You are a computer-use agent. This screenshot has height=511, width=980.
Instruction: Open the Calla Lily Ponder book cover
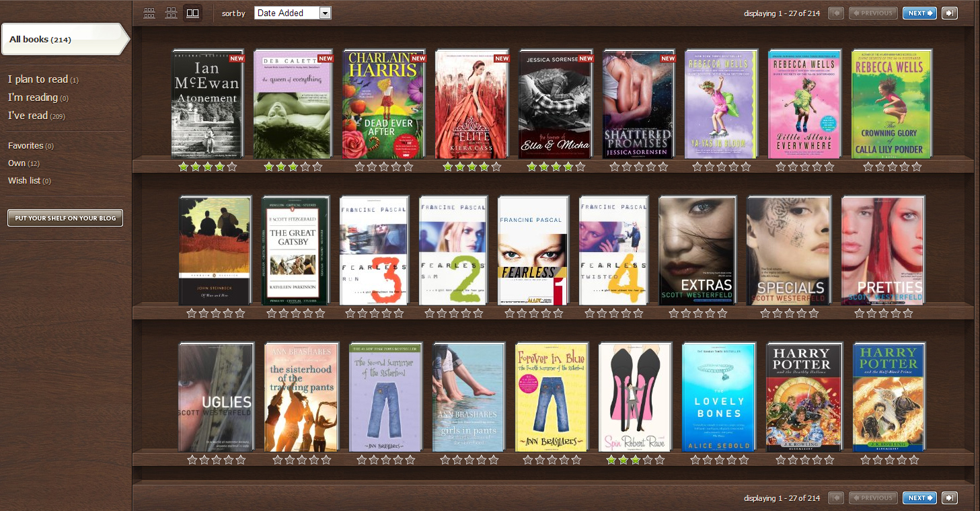[x=892, y=104]
